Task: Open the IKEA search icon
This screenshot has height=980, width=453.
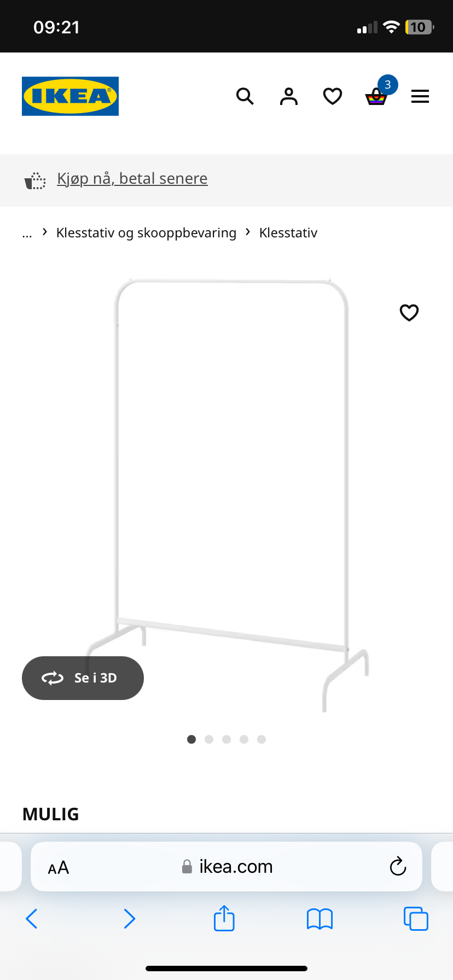Action: point(245,96)
